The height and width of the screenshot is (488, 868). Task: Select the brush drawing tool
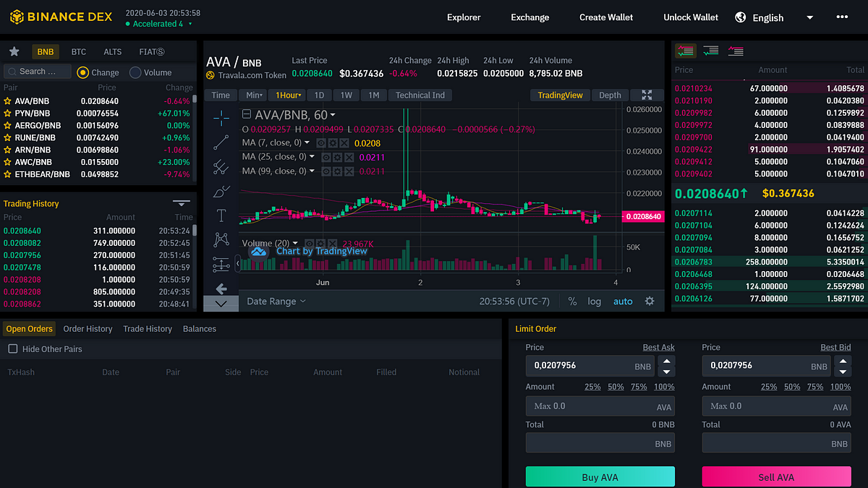221,192
